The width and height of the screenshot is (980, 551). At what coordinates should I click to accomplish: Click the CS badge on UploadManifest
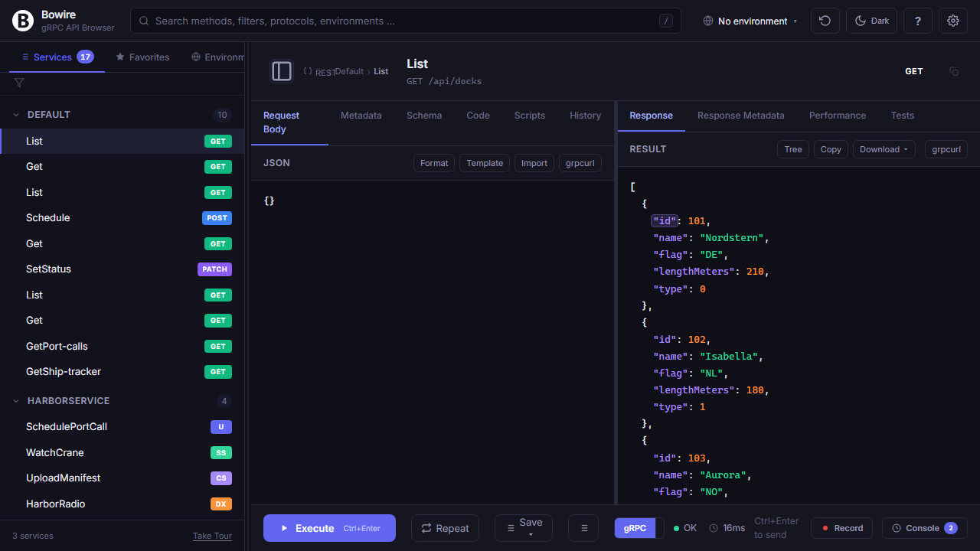click(x=221, y=478)
